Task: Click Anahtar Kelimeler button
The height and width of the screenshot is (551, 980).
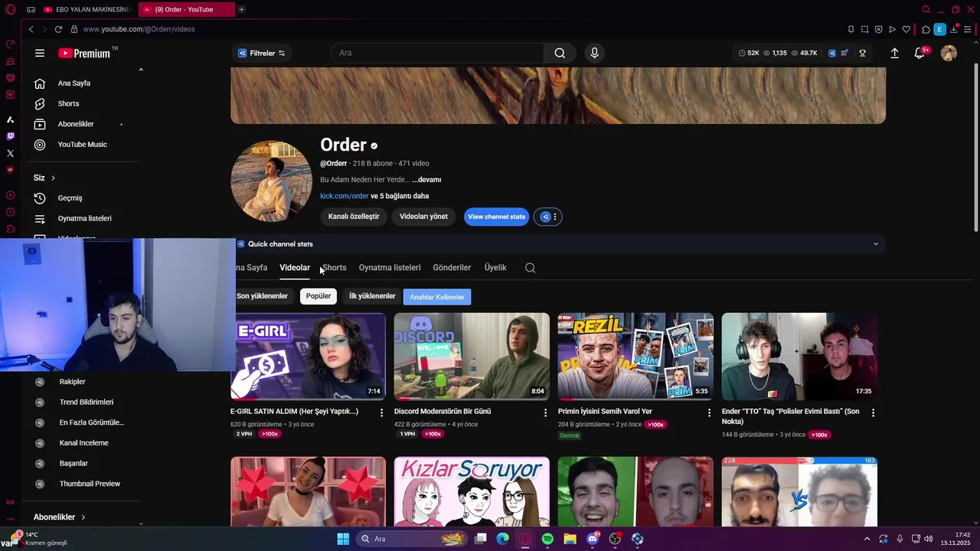Action: pos(437,297)
